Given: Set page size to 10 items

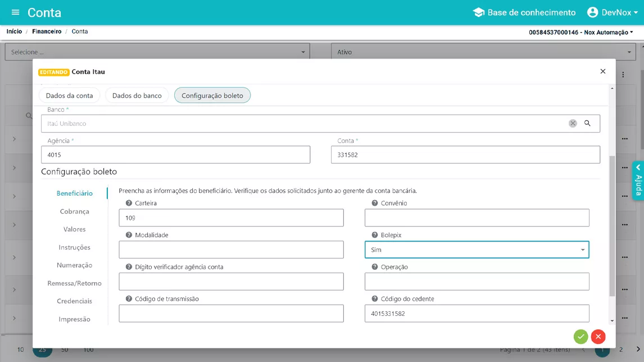Looking at the screenshot, I should coord(21,350).
